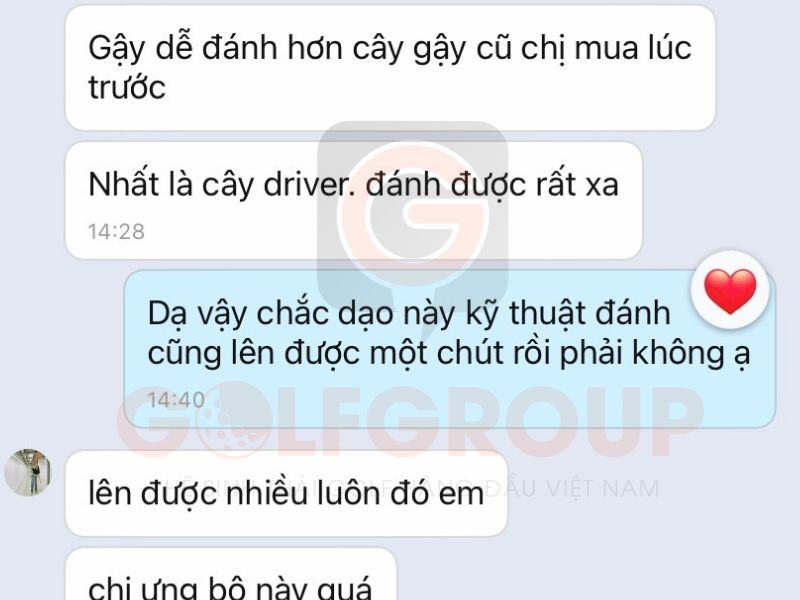The image size is (800, 600).
Task: Select the 'Nhất là cây driver' message bubble
Action: coord(354,201)
